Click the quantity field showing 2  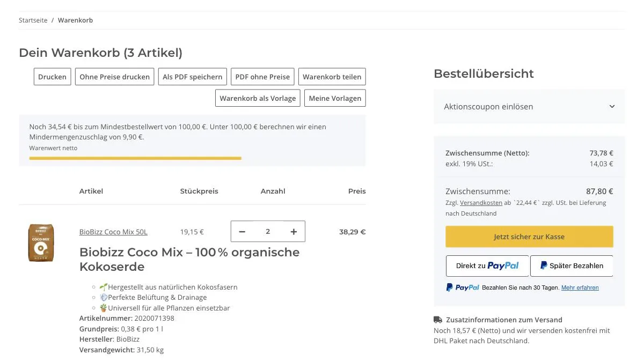coord(268,232)
